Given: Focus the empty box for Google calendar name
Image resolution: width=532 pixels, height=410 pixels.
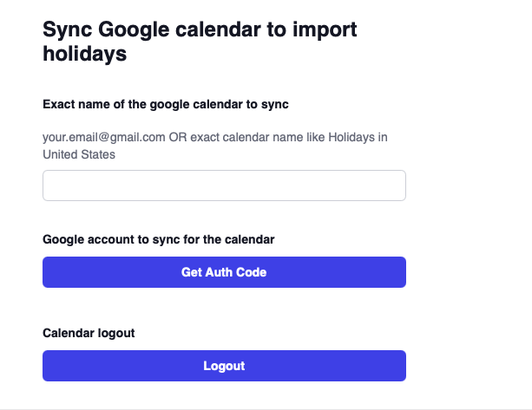Looking at the screenshot, I should click(x=224, y=185).
